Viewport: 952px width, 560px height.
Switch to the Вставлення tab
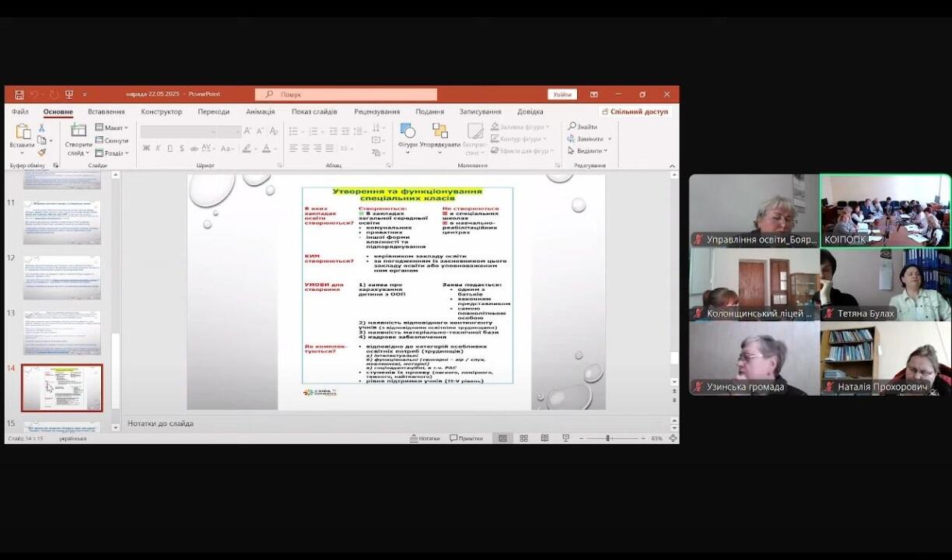tap(106, 111)
